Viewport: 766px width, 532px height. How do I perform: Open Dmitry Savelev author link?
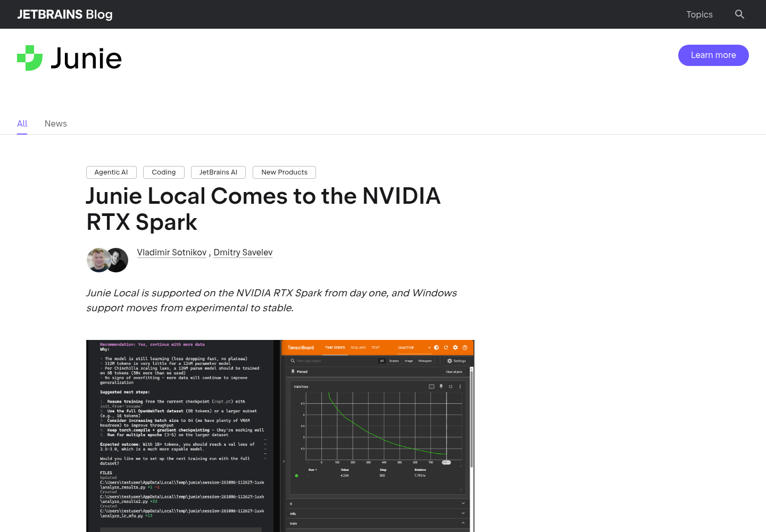(x=243, y=253)
